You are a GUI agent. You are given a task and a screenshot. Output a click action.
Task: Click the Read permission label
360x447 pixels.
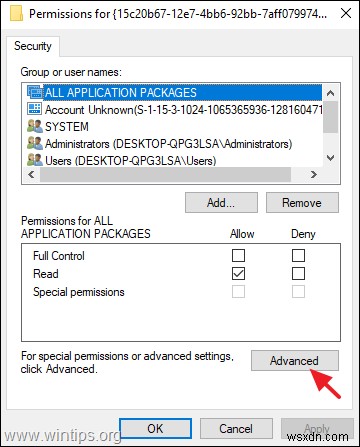[46, 274]
